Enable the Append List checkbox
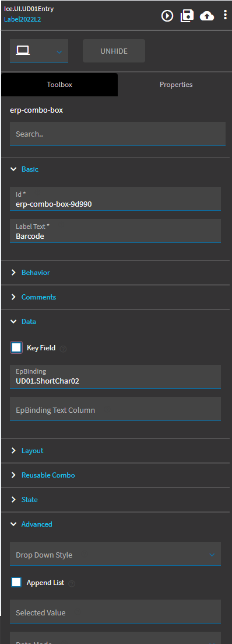The image size is (232, 644). coord(16,582)
